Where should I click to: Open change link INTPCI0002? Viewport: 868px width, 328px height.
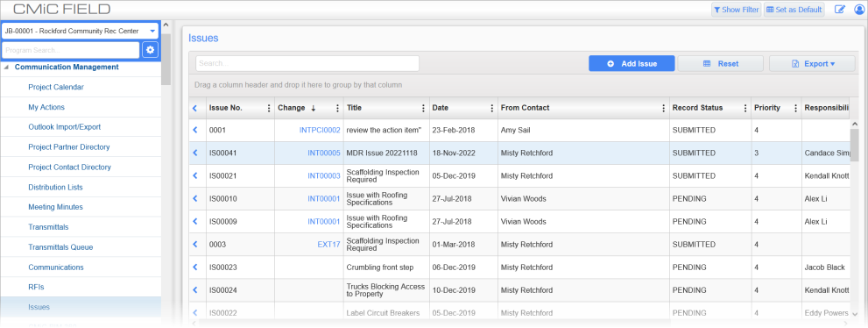[x=320, y=130]
